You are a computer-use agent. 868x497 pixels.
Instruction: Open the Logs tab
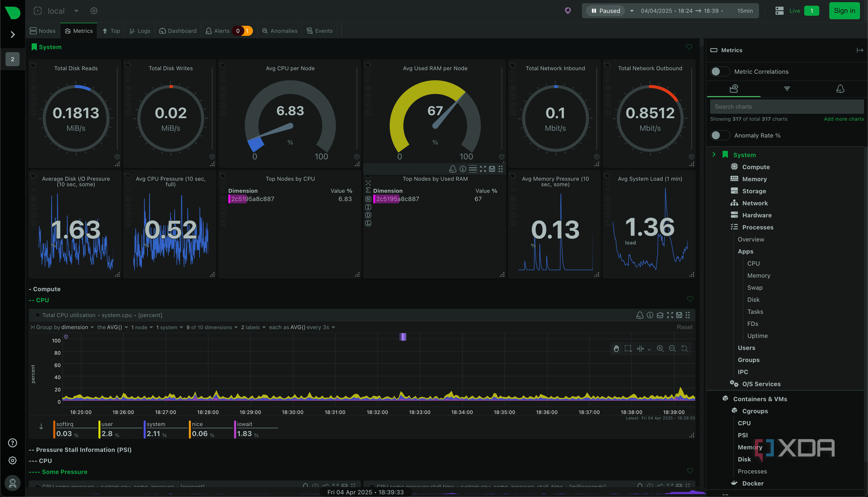click(139, 31)
